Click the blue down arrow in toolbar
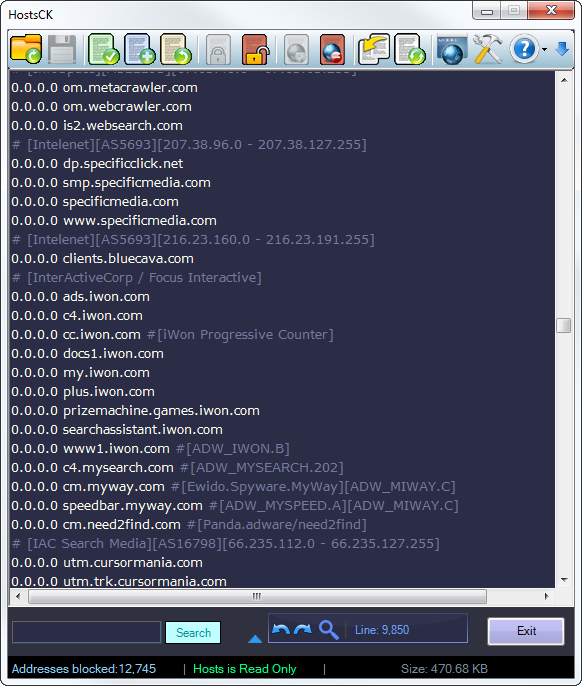 [562, 49]
